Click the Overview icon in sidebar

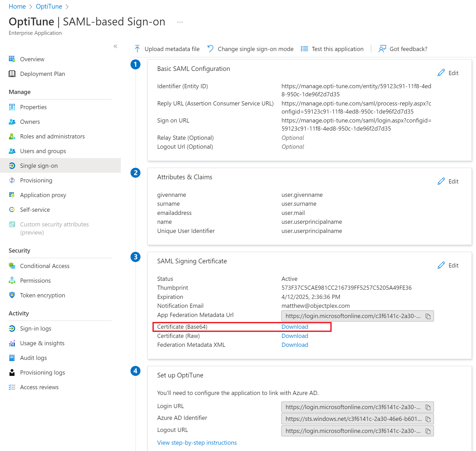12,59
